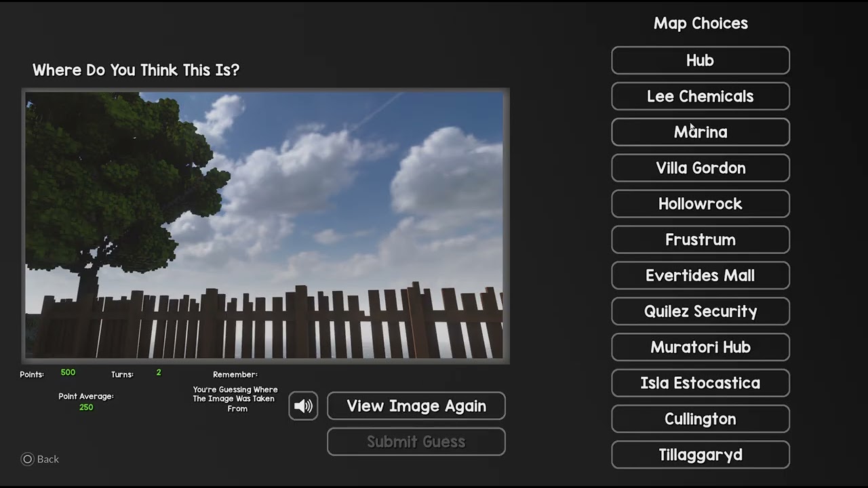Click the circle Back button icon
This screenshot has height=488, width=868.
28,459
